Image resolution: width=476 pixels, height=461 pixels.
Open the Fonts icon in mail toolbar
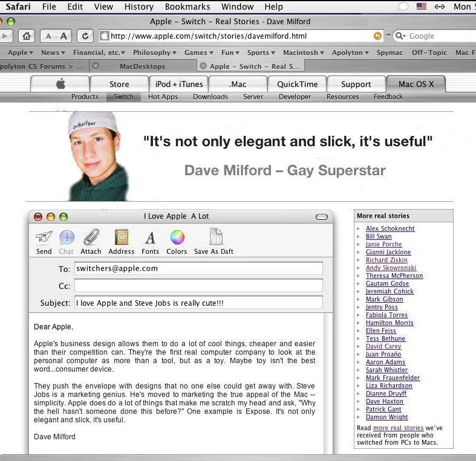click(x=150, y=237)
